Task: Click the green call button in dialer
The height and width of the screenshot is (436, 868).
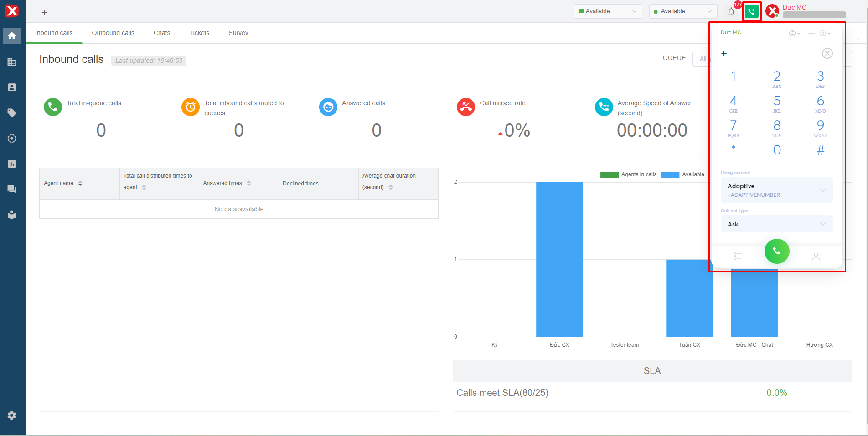Action: pyautogui.click(x=777, y=251)
